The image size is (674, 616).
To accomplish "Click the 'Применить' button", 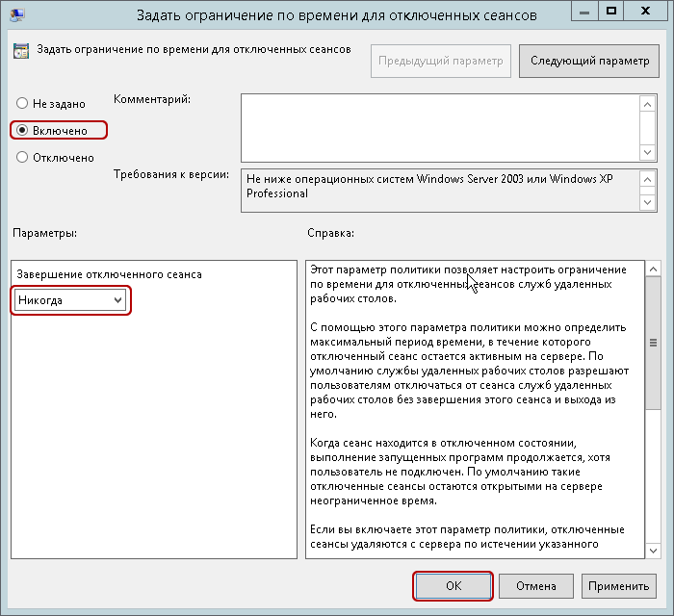I will (x=618, y=586).
